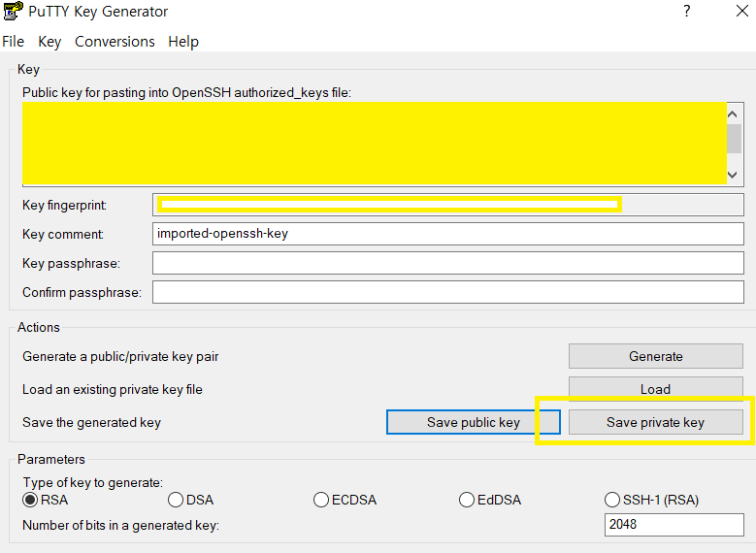
Task: Click the PuTTY Key Generator title bar icon
Action: click(x=13, y=11)
